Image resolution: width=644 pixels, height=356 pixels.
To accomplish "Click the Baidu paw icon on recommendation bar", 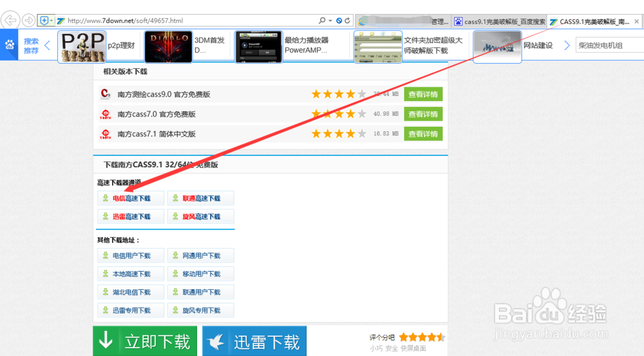I will click(9, 45).
